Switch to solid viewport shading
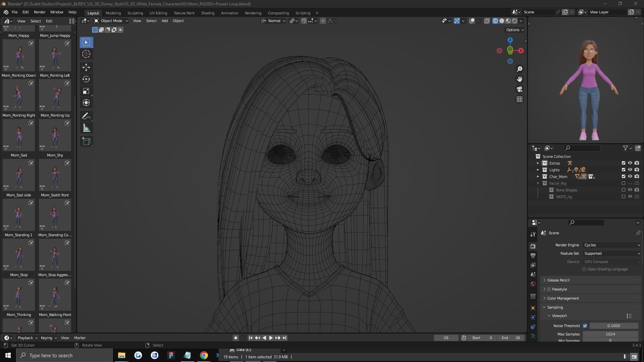The image size is (644, 362). pos(502,21)
